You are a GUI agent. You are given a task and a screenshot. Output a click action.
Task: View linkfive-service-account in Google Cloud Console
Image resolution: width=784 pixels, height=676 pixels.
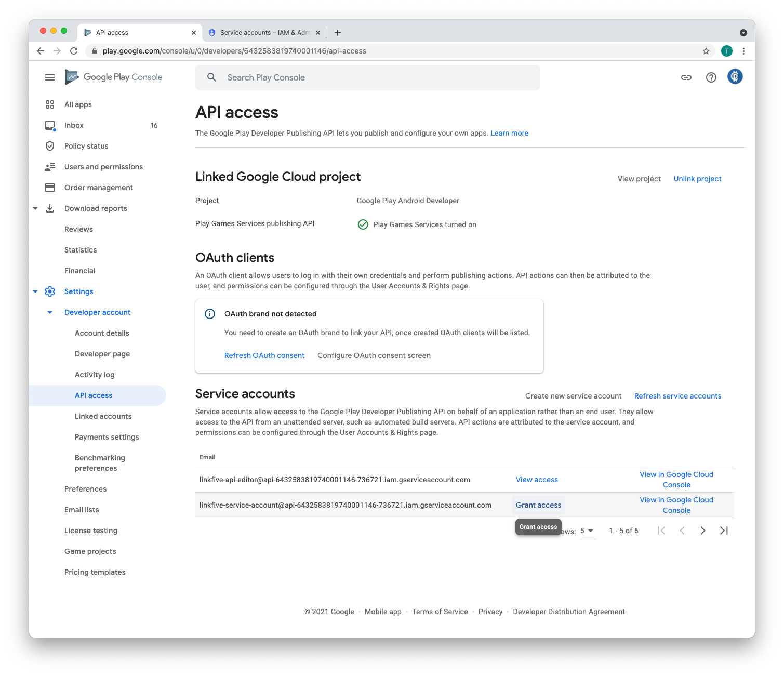coord(676,505)
